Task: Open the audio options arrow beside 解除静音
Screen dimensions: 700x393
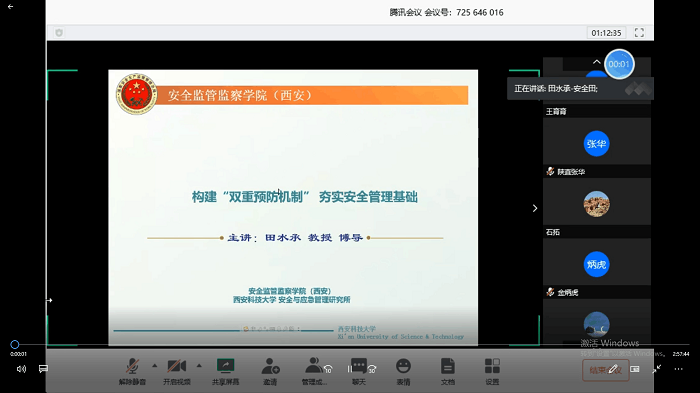Action: 154,366
